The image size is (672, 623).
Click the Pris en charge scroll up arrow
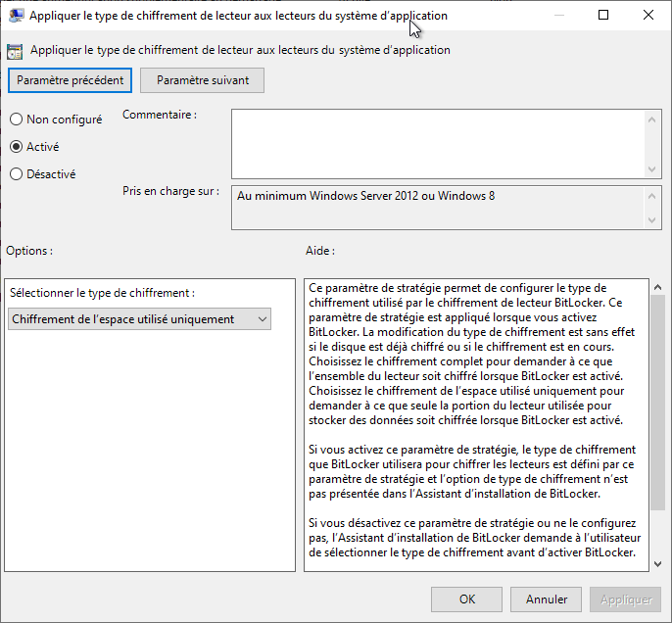click(651, 196)
